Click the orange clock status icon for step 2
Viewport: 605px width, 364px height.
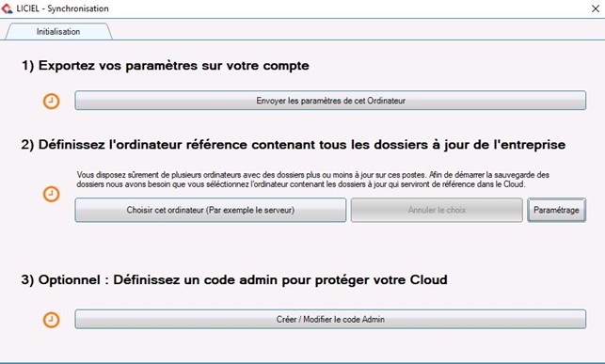(x=51, y=194)
